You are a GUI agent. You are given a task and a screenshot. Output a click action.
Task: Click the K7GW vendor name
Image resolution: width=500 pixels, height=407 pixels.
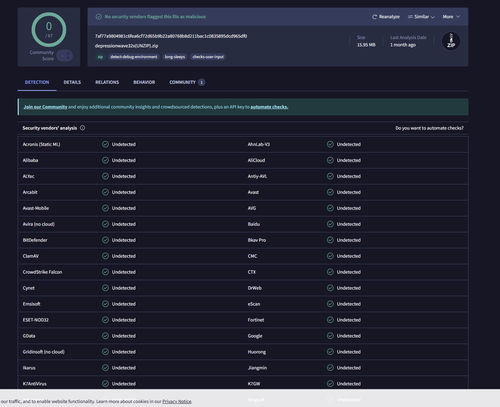(x=254, y=384)
